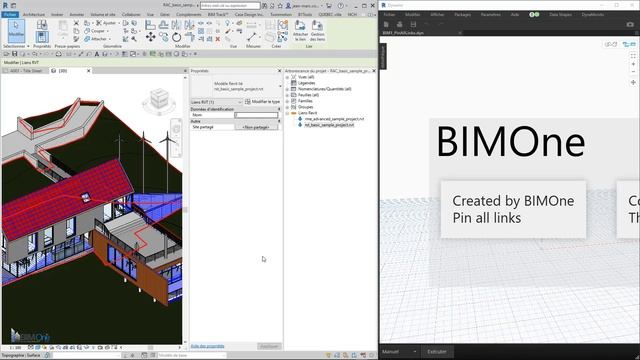Select the Légendes tree item

[x=306, y=83]
